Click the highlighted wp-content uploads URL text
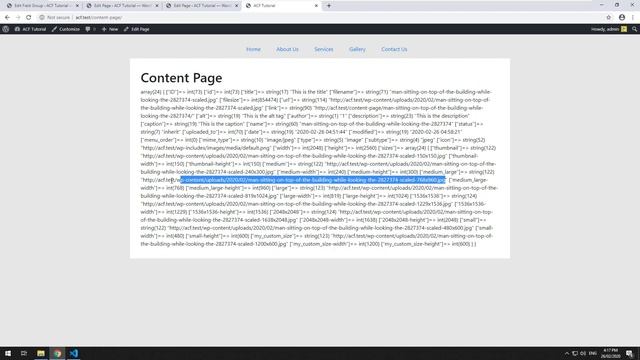640x360 pixels. [313, 180]
